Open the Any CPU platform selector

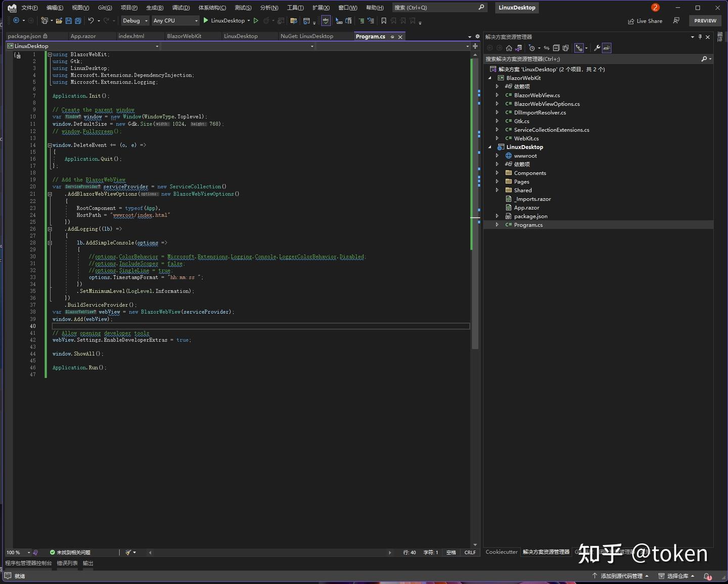(x=174, y=21)
